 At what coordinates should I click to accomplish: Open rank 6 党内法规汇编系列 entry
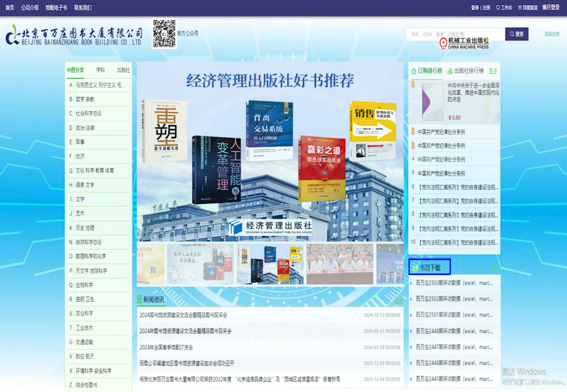459,187
